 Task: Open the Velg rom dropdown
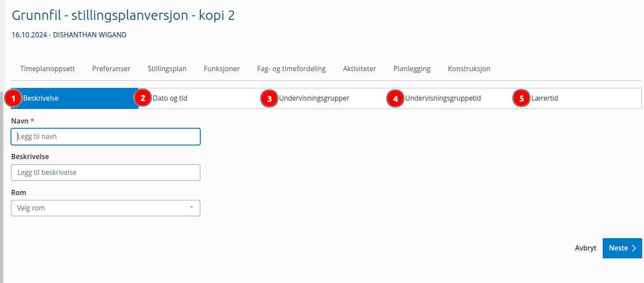(105, 208)
